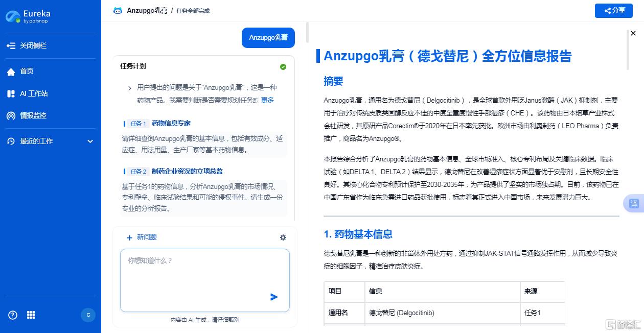Open 任务 2 制药企业资深的立项总监

click(x=173, y=171)
